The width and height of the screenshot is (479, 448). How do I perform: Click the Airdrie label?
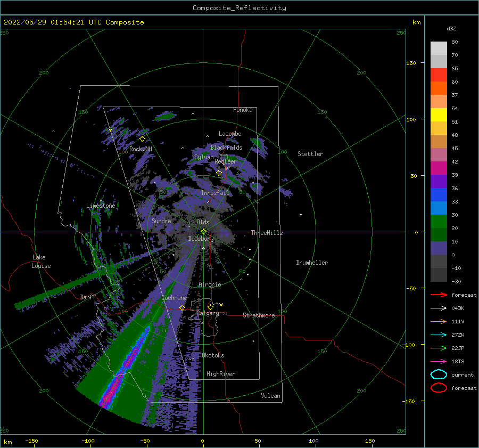[x=210, y=284]
